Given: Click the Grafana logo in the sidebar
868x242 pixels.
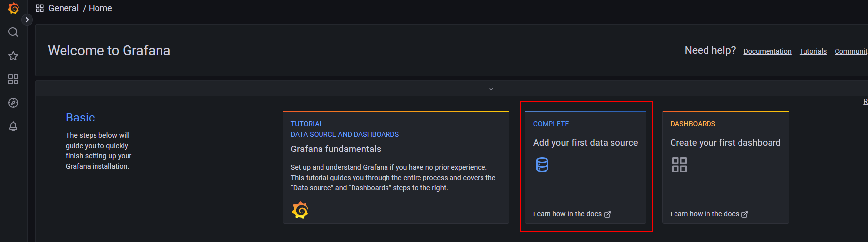Looking at the screenshot, I should pyautogui.click(x=13, y=8).
